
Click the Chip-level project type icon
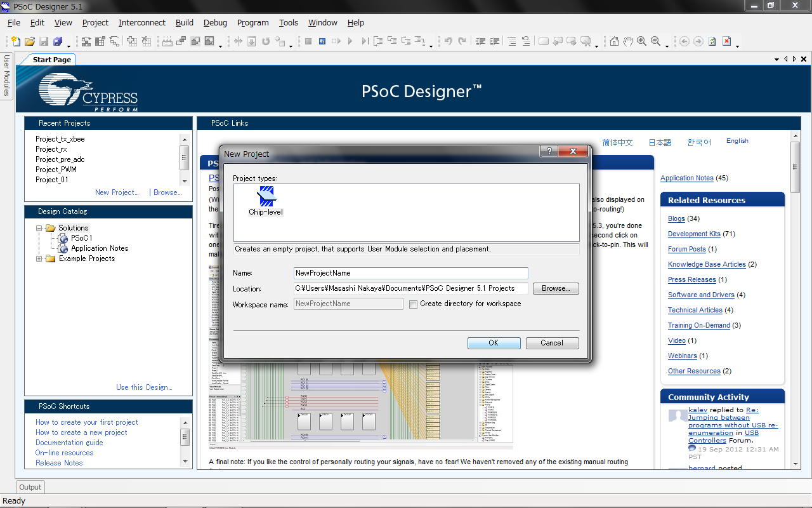[x=266, y=196]
